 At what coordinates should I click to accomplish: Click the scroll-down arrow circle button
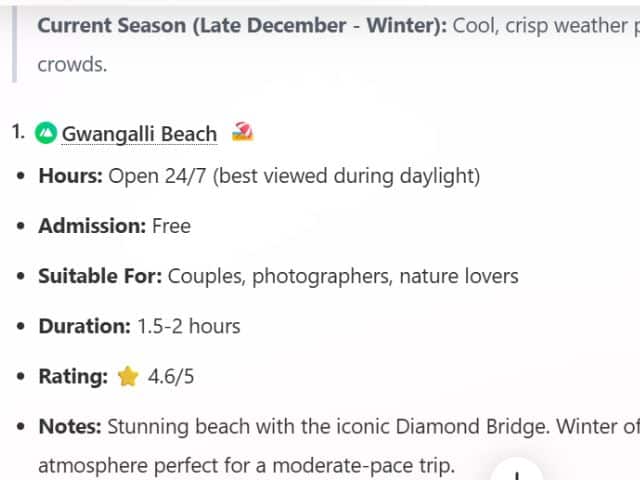tap(517, 474)
